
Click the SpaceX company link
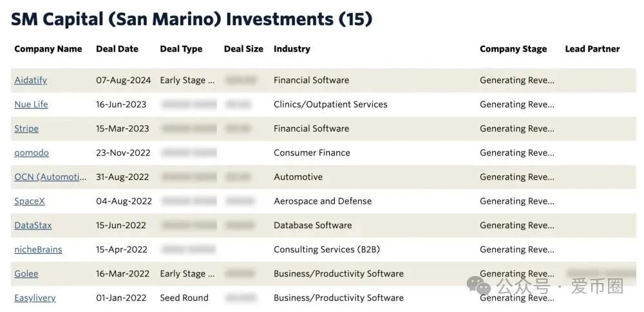click(x=30, y=201)
